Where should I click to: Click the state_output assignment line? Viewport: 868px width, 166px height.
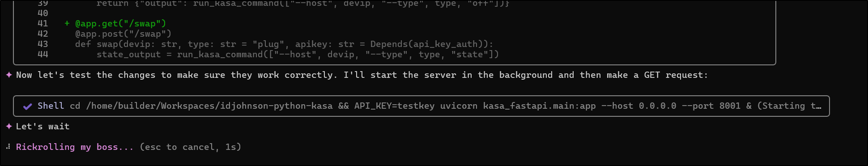coord(298,54)
